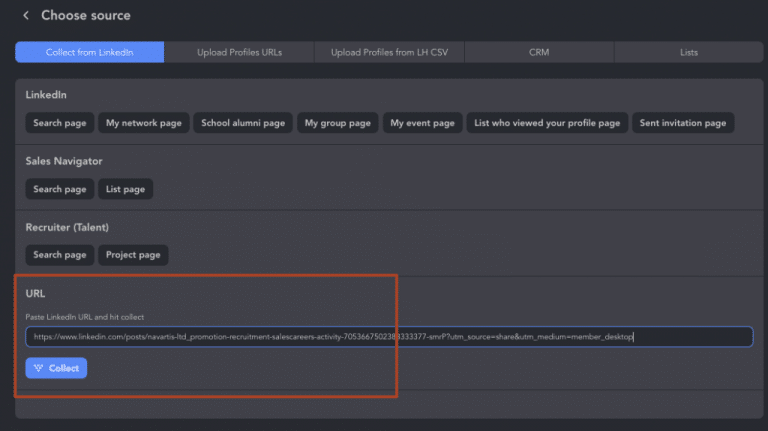This screenshot has height=431, width=768.
Task: Select Recruiter Project page button
Action: coord(133,255)
